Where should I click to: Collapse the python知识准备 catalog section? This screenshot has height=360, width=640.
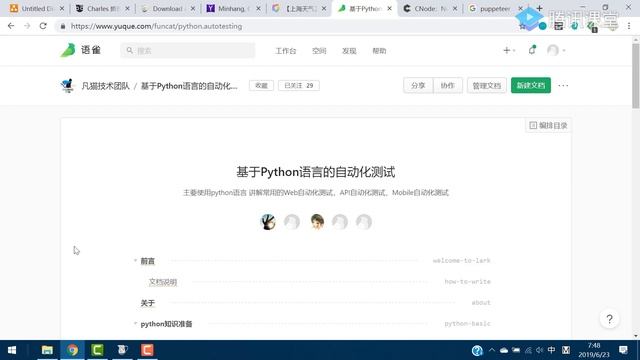click(135, 323)
